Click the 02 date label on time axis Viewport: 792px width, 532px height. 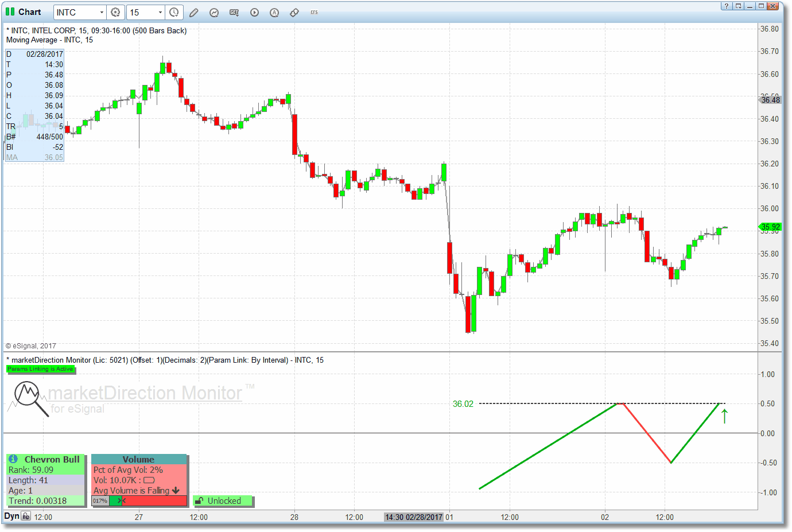pyautogui.click(x=605, y=517)
